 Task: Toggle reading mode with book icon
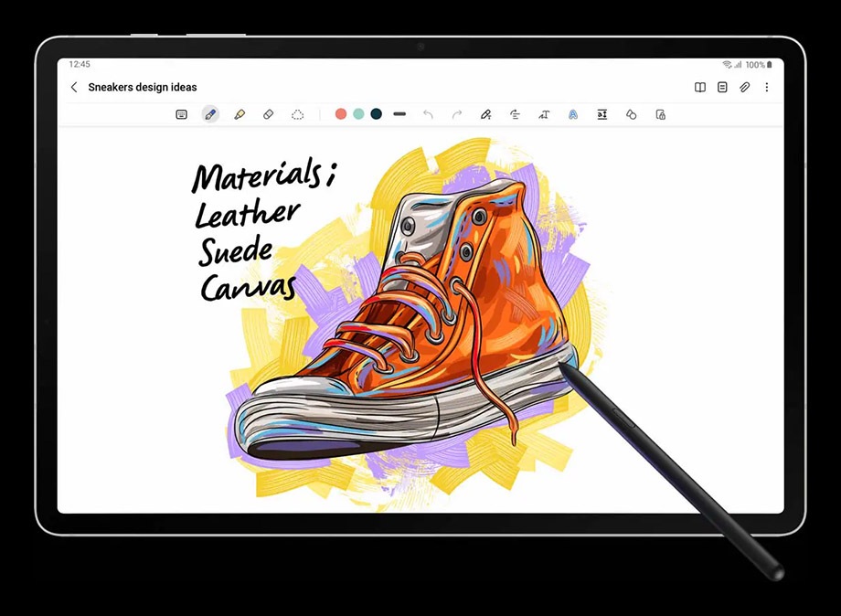(x=699, y=88)
